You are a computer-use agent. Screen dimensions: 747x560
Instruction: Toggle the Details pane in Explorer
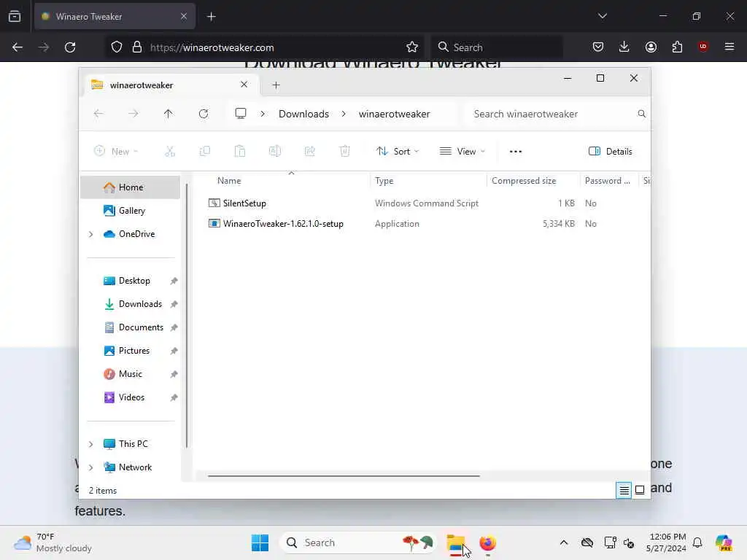pos(611,152)
